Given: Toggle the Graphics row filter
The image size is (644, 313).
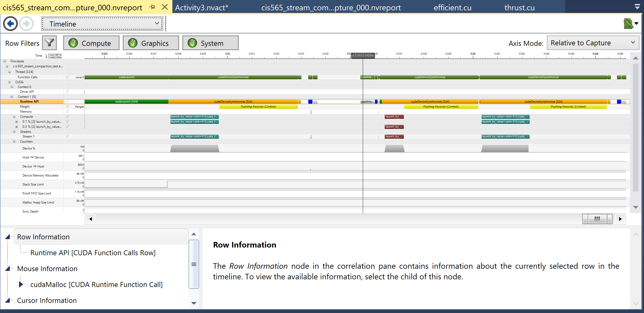Looking at the screenshot, I should [x=151, y=43].
